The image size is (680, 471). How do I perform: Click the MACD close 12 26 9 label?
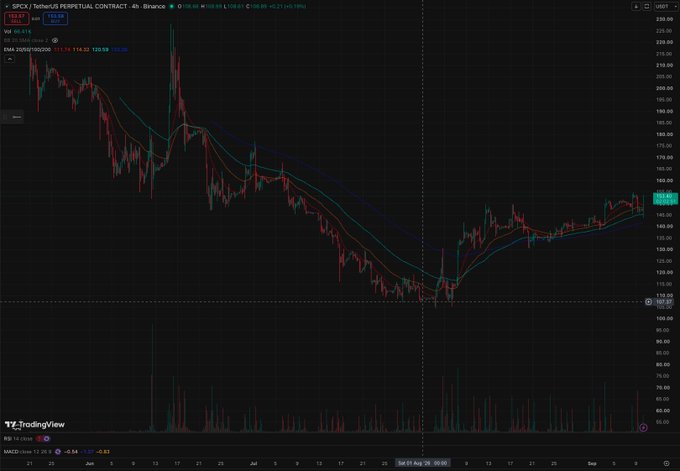[28, 452]
